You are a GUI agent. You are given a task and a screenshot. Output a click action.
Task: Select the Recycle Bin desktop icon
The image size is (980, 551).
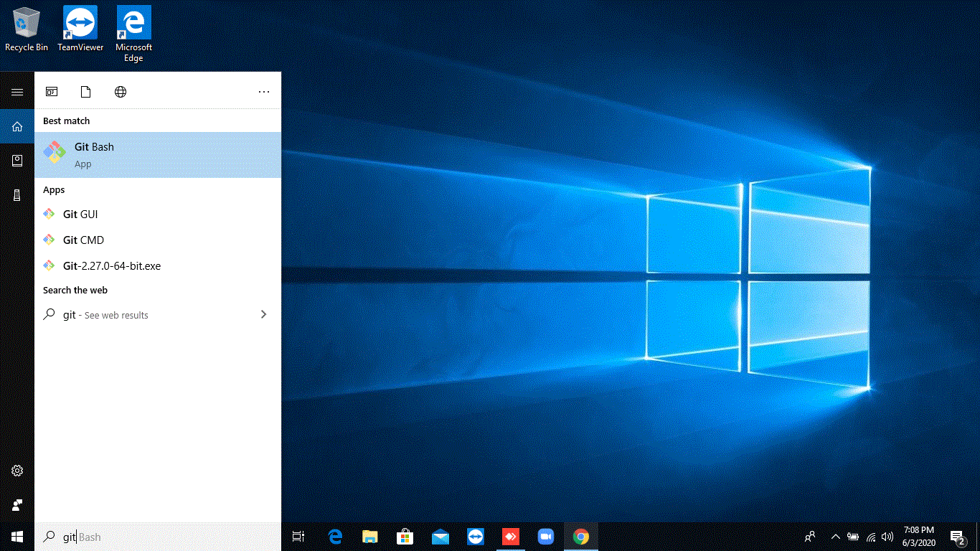tap(27, 29)
